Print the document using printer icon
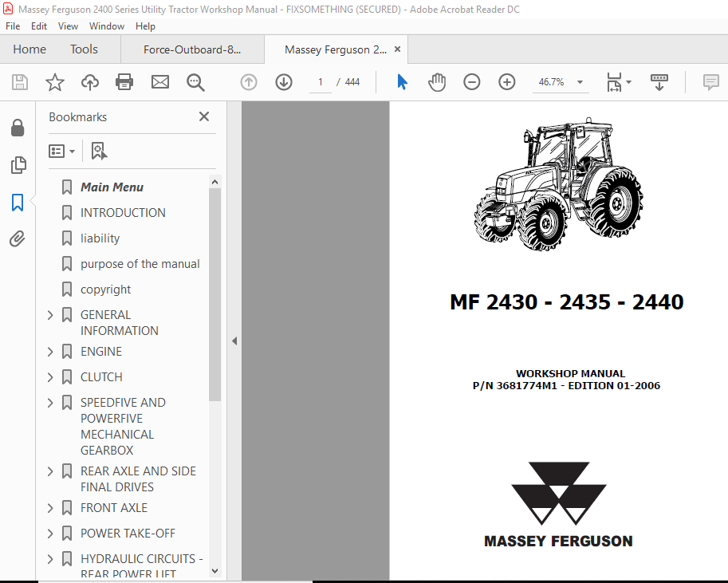Screen dimensions: 728x583 tap(124, 82)
